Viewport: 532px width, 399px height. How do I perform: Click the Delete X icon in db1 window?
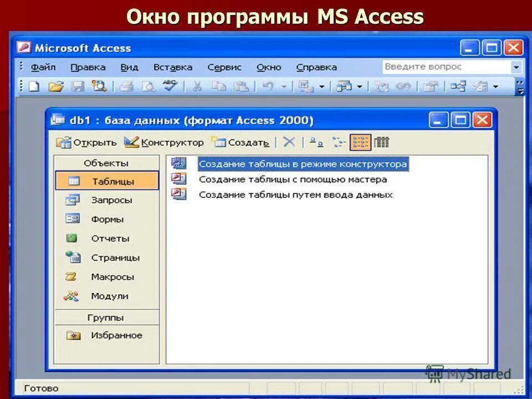pos(289,142)
